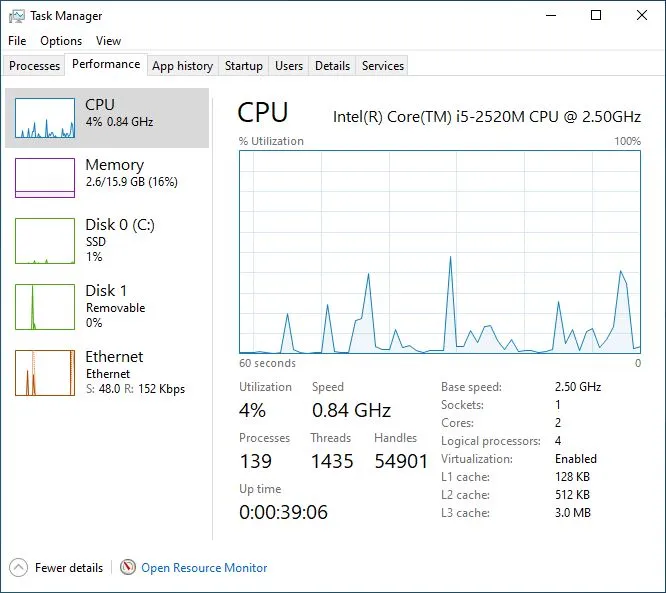This screenshot has width=666, height=593.
Task: Select the Memory usage graph thumbnail
Action: point(45,178)
